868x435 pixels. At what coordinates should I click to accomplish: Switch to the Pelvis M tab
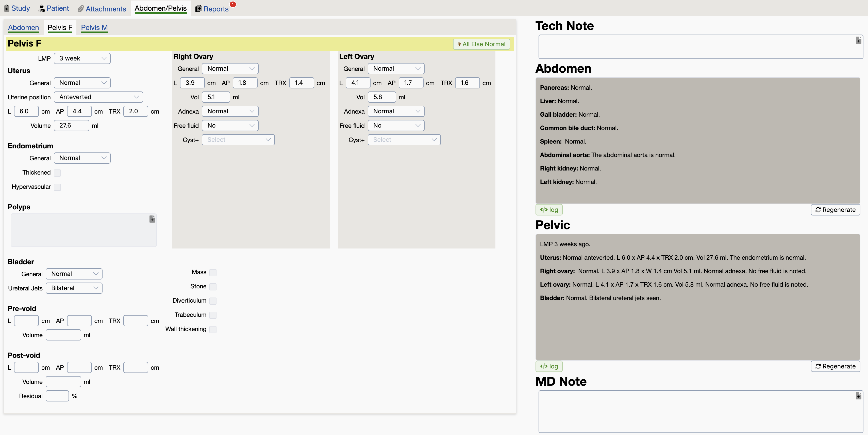coord(94,28)
